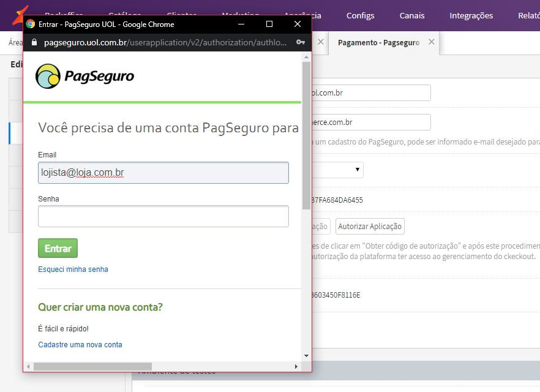
Task: Click the popup vertical scrollbar thumb
Action: (307, 136)
